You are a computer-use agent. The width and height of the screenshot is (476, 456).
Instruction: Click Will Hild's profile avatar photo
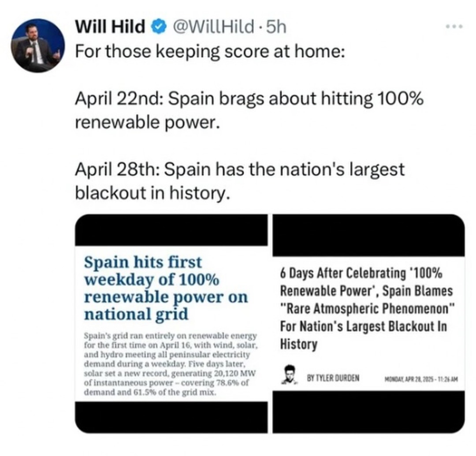(x=37, y=45)
